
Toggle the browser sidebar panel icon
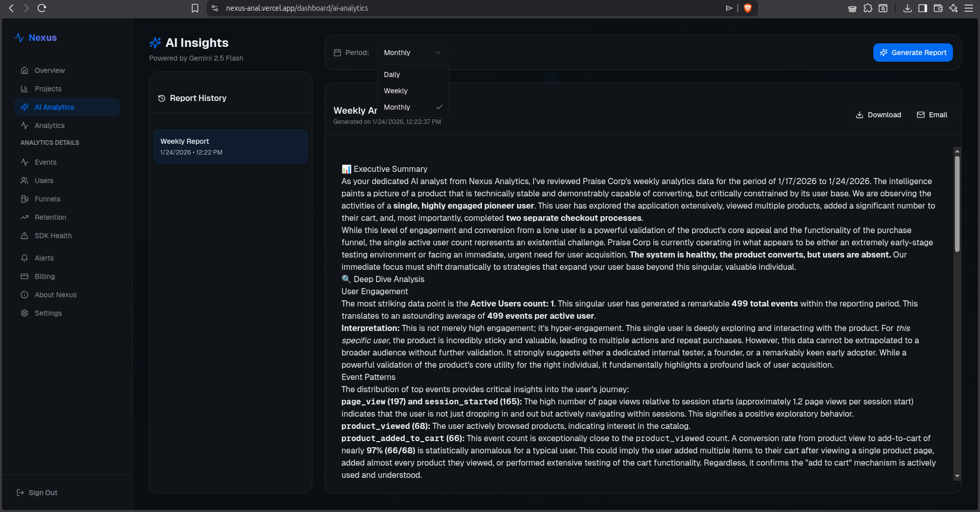(x=923, y=8)
